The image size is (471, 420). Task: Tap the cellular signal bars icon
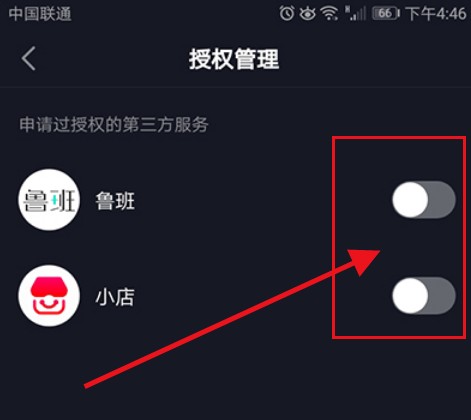click(356, 13)
